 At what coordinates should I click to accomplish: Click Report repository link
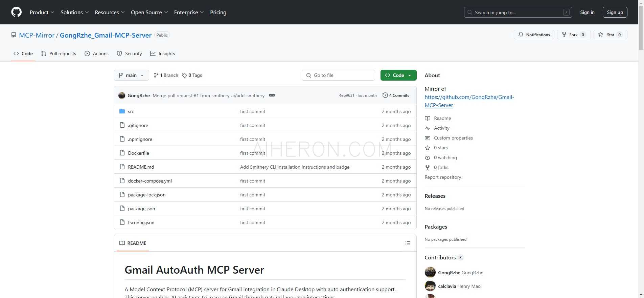pyautogui.click(x=443, y=177)
